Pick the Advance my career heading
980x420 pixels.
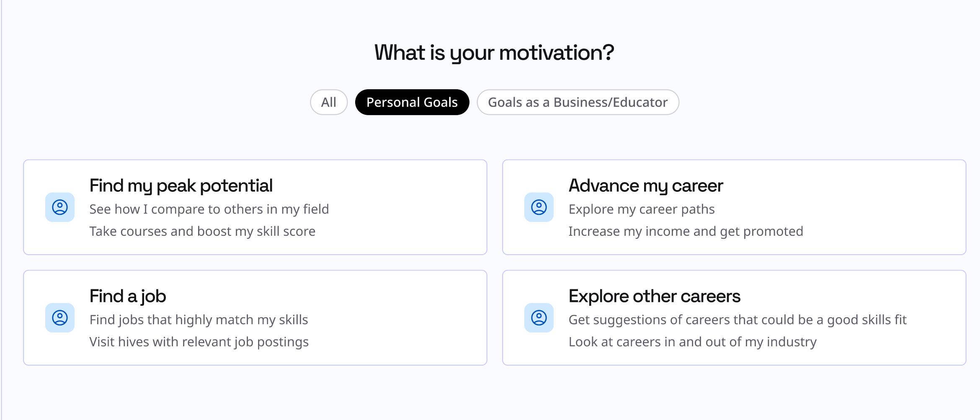tap(646, 186)
